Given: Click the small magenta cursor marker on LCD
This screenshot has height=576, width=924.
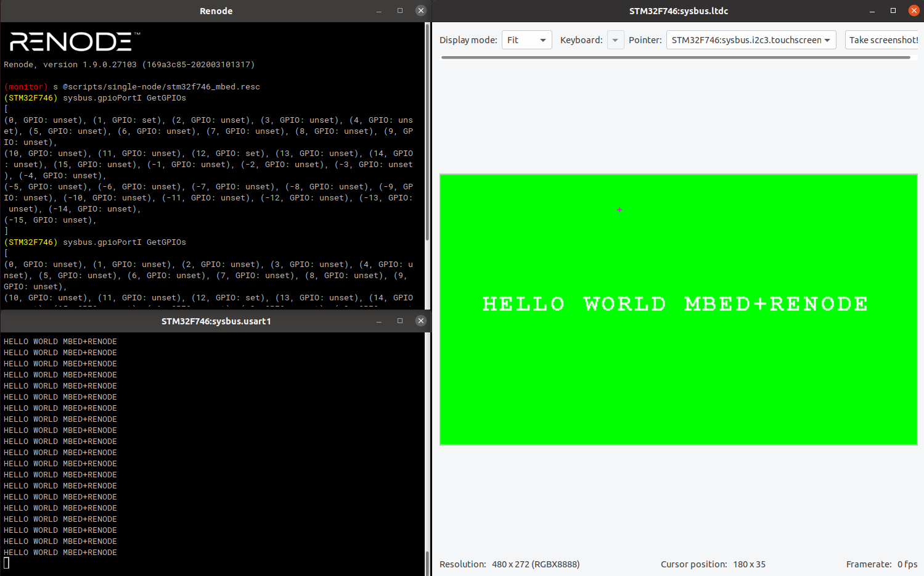Looking at the screenshot, I should 619,210.
